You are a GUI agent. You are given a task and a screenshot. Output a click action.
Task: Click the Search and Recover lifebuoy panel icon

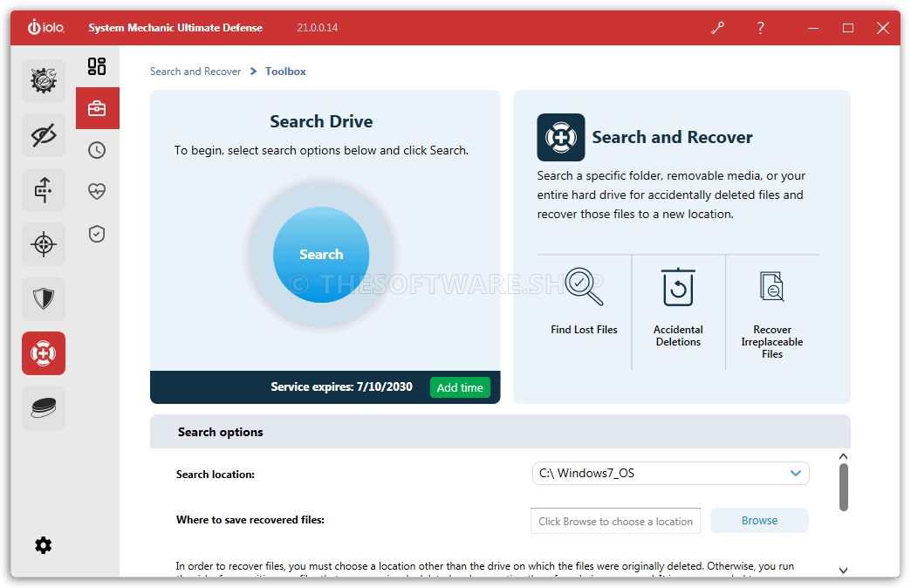[561, 137]
